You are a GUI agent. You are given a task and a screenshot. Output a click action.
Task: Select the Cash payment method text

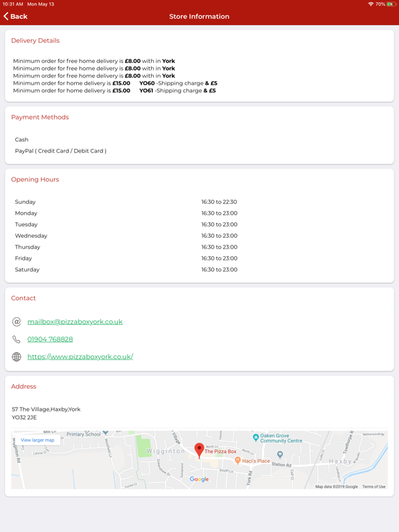[21, 139]
